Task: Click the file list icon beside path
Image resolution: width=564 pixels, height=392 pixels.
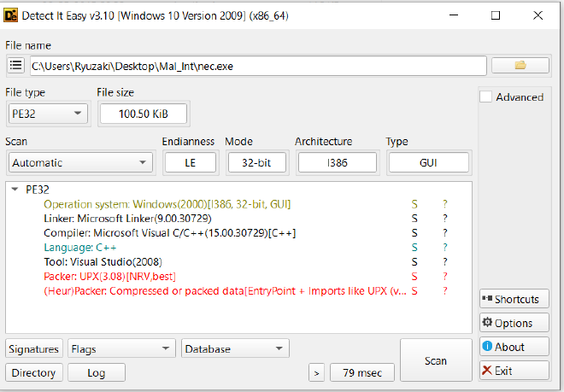Action: [x=15, y=66]
